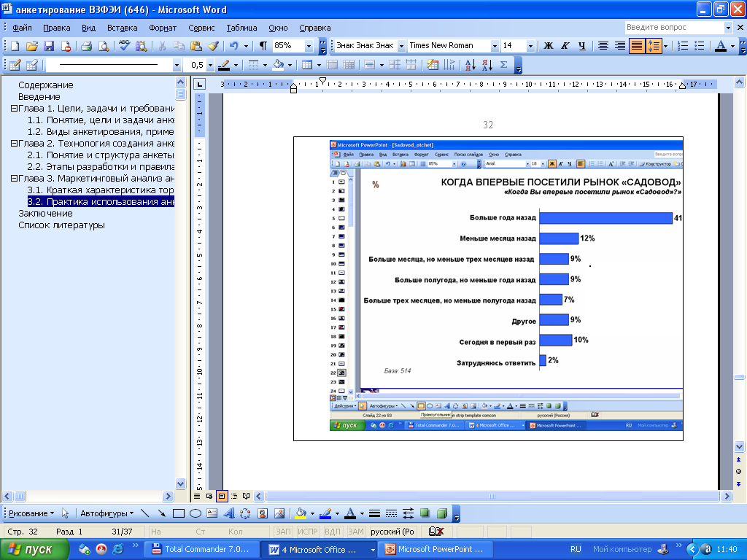Apply shadow style icon
This screenshot has height=560, width=747.
pyautogui.click(x=425, y=513)
